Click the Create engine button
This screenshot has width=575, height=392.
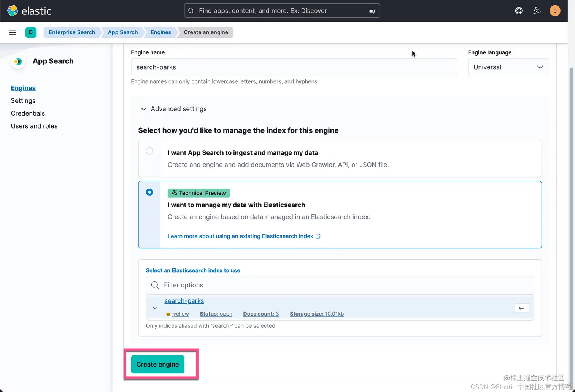pyautogui.click(x=157, y=364)
